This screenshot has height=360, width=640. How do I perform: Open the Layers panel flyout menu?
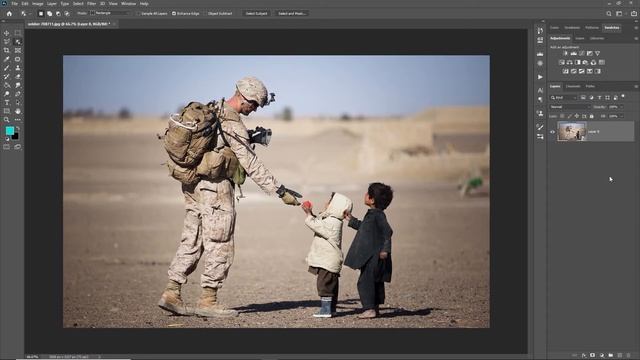(x=636, y=87)
